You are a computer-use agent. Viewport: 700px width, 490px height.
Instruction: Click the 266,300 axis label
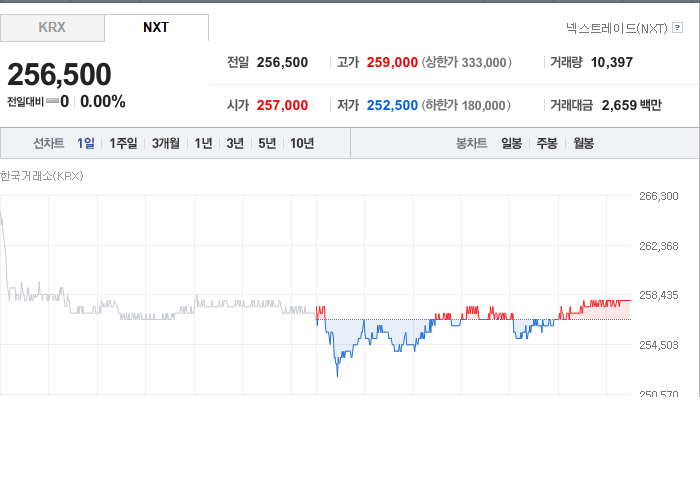click(x=658, y=196)
